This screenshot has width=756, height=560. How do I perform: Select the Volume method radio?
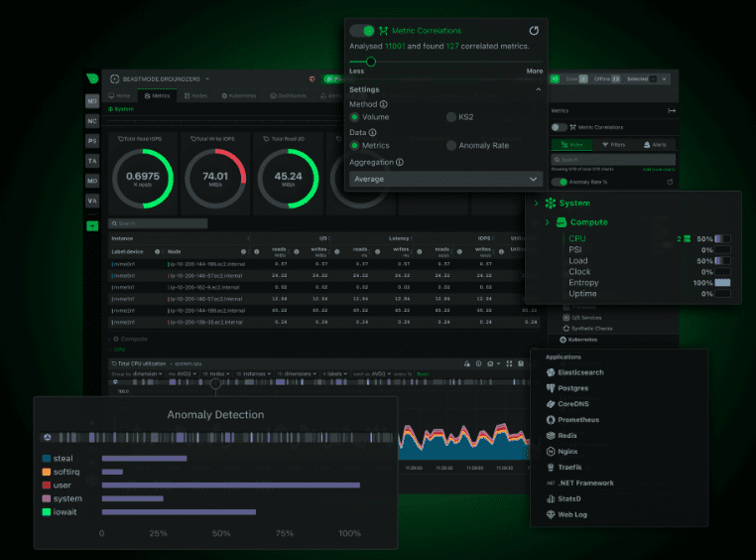coord(354,117)
